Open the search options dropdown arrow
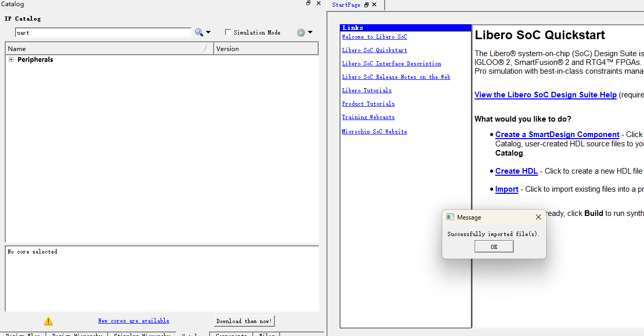This screenshot has height=336, width=644. pyautogui.click(x=208, y=32)
